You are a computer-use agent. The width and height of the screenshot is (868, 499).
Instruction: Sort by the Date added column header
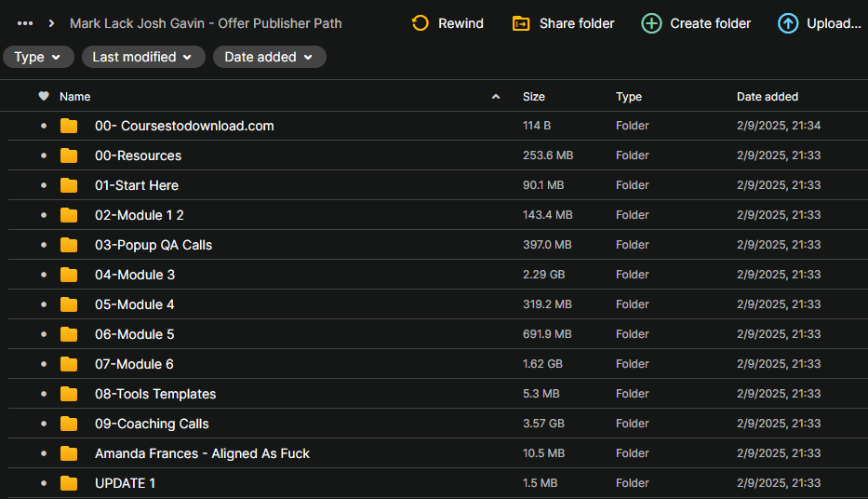(x=768, y=97)
